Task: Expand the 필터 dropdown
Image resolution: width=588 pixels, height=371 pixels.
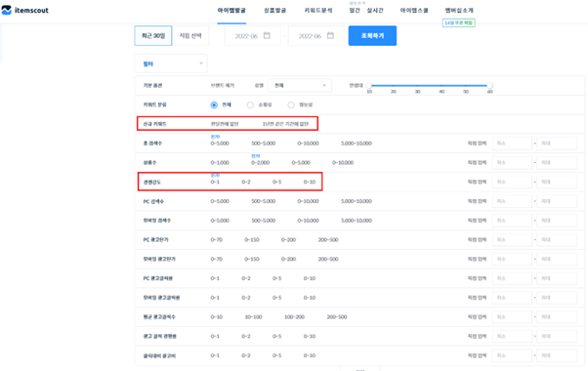Action: coord(171,63)
